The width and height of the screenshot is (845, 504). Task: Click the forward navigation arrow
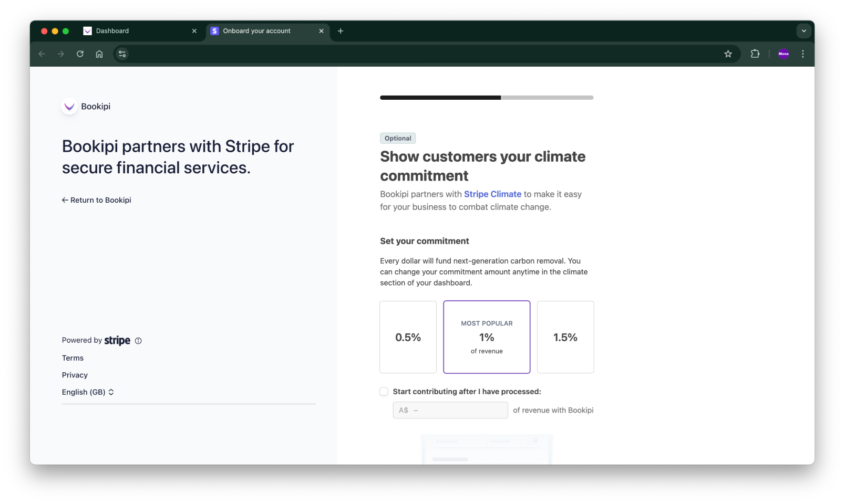tap(60, 54)
